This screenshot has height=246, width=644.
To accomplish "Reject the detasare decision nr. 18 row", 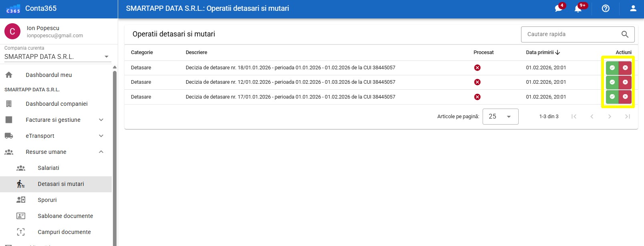I will pyautogui.click(x=625, y=68).
